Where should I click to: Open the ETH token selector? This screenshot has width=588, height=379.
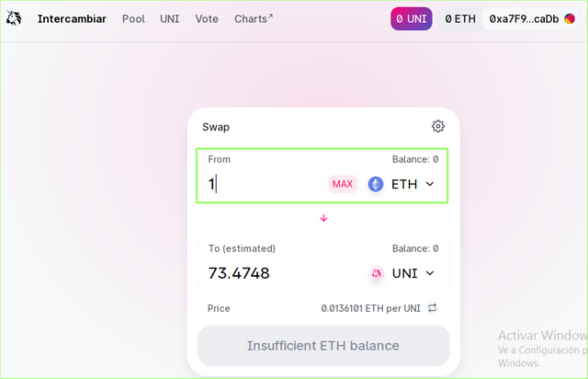pos(401,184)
